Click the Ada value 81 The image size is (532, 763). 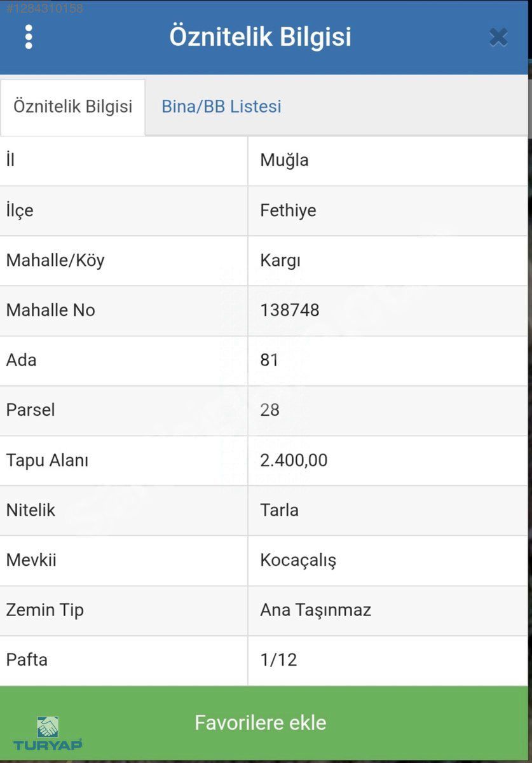pos(269,360)
